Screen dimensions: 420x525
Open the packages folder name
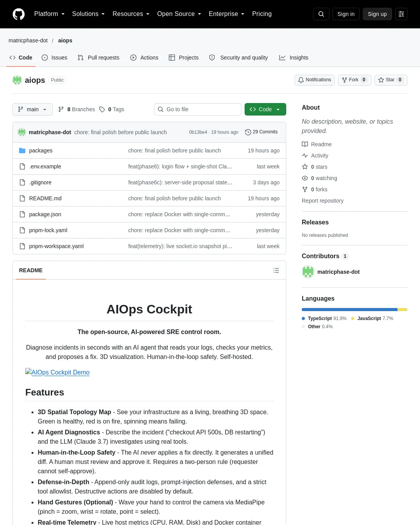[41, 150]
